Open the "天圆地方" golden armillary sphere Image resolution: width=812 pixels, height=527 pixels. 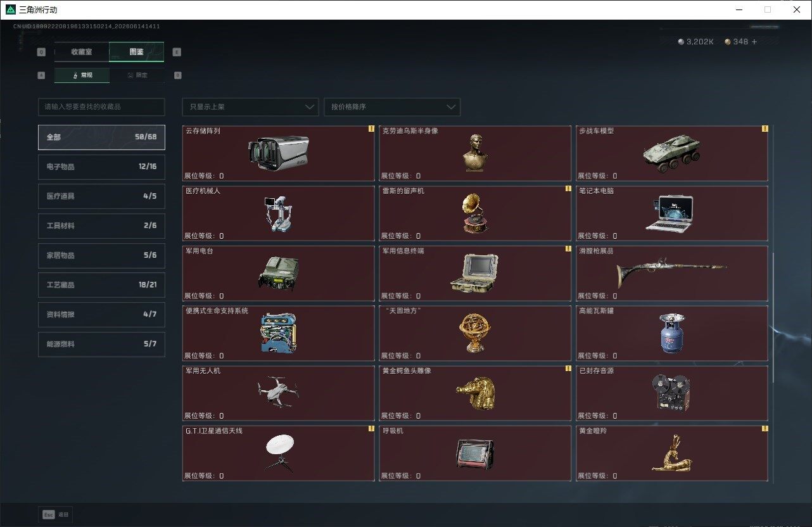point(475,333)
